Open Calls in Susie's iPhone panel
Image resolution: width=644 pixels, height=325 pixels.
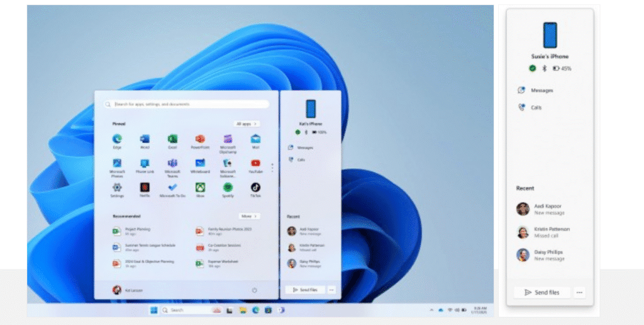click(536, 108)
